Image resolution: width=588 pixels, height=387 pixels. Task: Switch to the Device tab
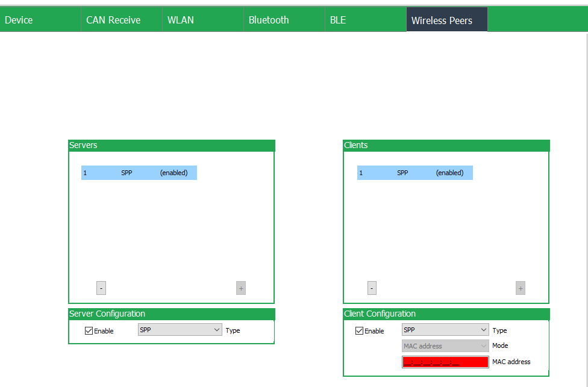tap(18, 19)
